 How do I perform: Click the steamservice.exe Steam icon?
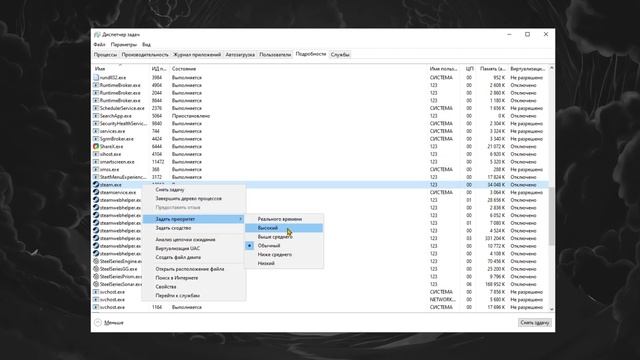click(x=96, y=192)
